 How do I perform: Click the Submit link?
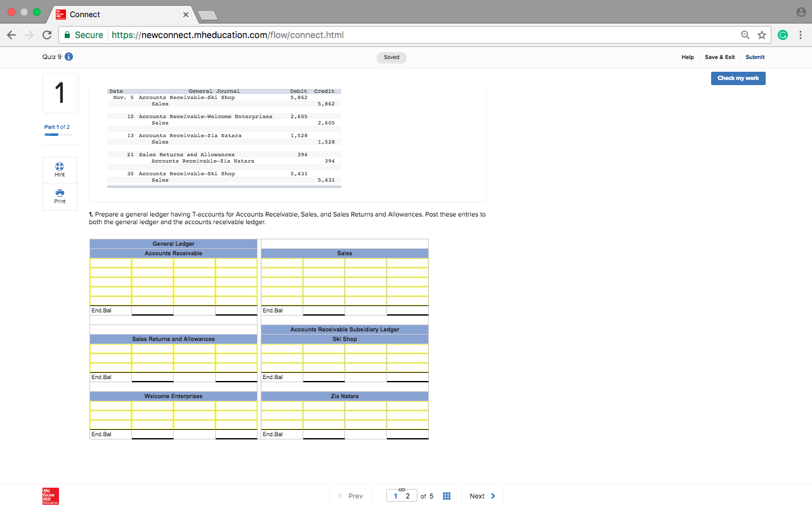pyautogui.click(x=755, y=57)
